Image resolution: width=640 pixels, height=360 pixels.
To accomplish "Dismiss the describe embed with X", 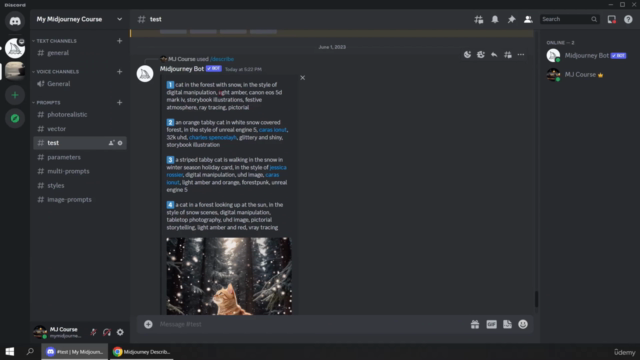I will (x=302, y=78).
